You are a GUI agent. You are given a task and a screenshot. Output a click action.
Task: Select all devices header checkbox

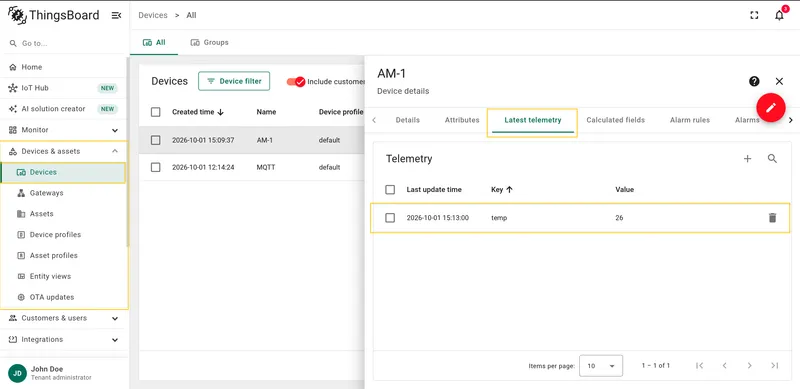pos(156,112)
